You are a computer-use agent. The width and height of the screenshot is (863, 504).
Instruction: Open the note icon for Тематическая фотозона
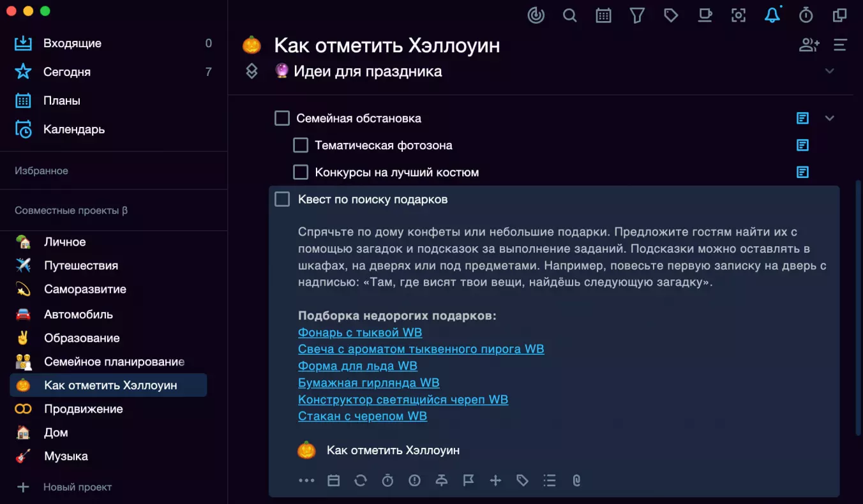(x=802, y=145)
